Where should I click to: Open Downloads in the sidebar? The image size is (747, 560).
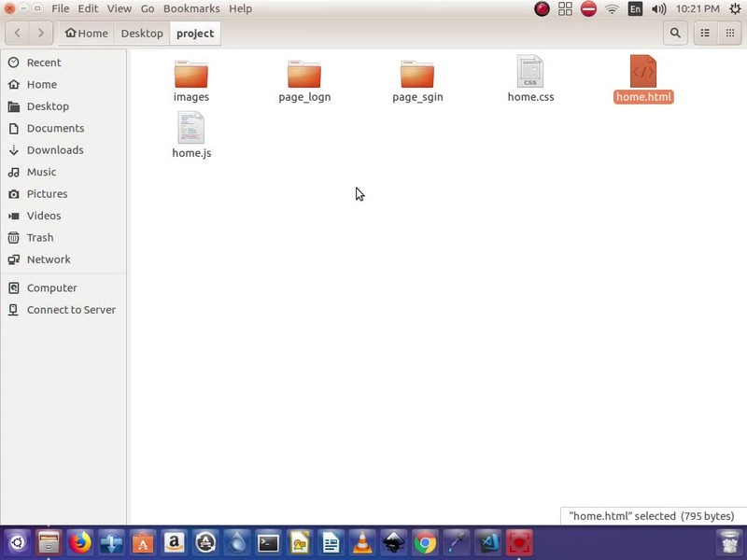click(x=55, y=150)
